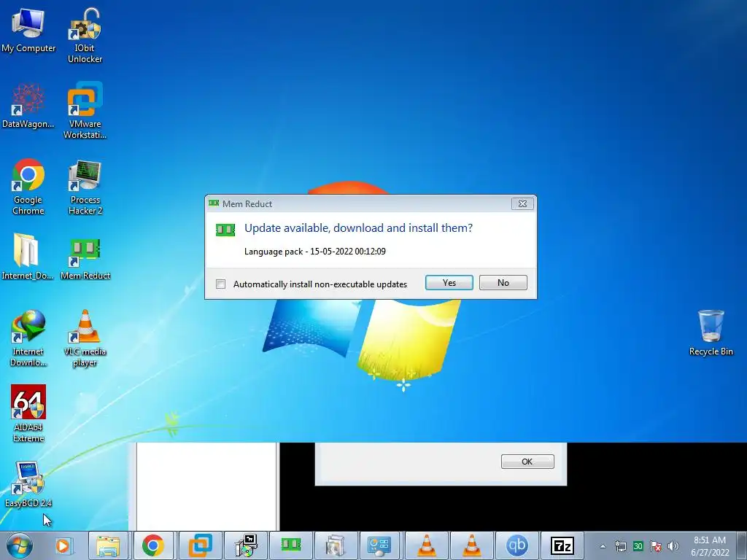The width and height of the screenshot is (747, 560).
Task: Enable automatically install non-executable updates checkbox
Action: (220, 284)
